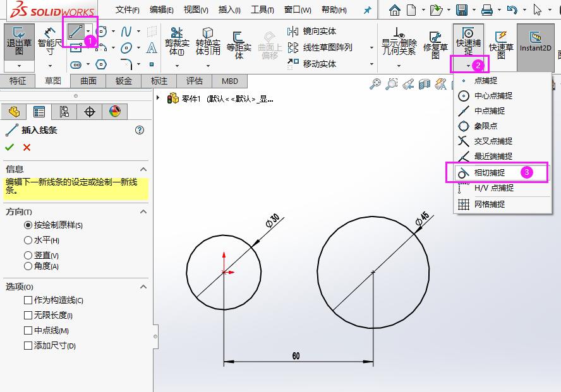This screenshot has height=392, width=561.
Task: Select the 水平 horizontal radio button
Action: [27, 241]
